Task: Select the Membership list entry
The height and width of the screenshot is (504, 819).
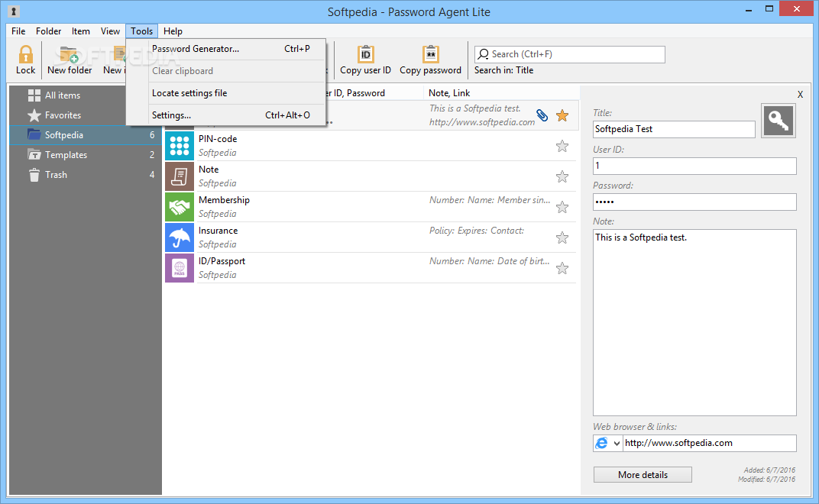Action: 371,207
